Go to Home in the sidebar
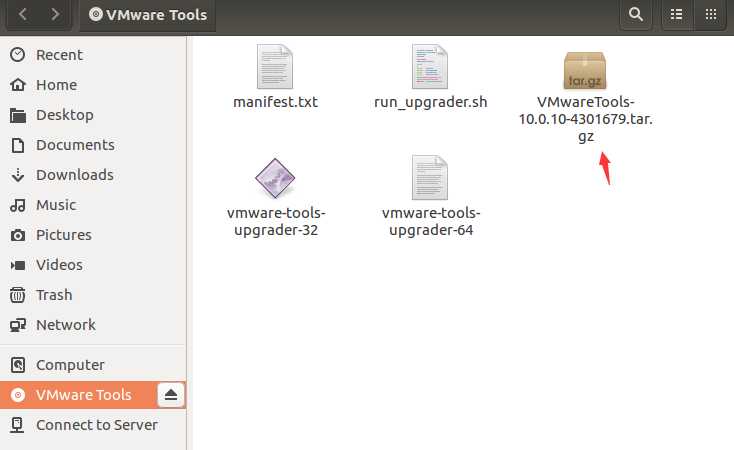 tap(93, 85)
